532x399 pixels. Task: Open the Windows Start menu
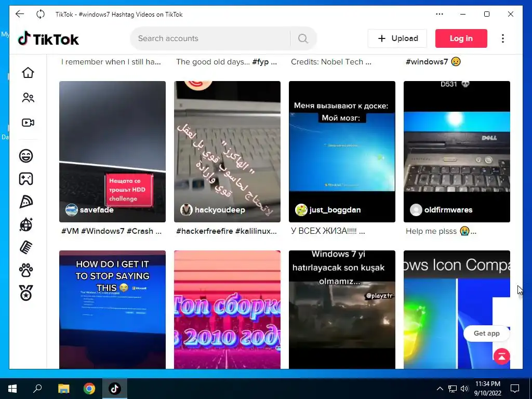click(x=12, y=389)
